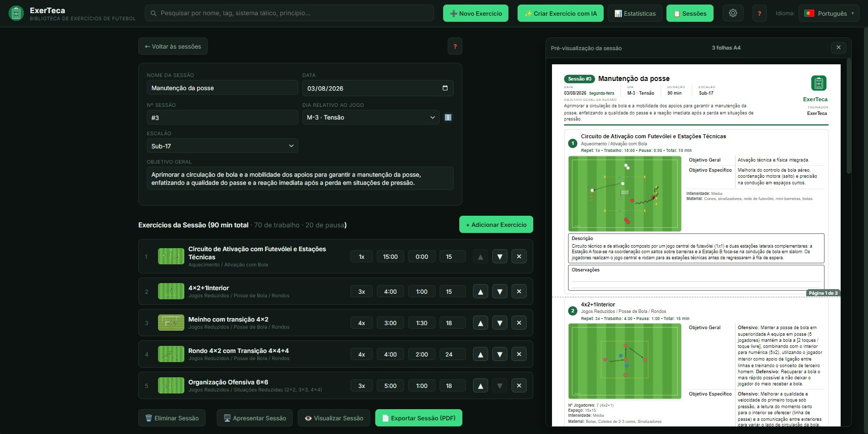868x434 pixels.
Task: Open Rondo 4×2 com Transição thumbnail
Action: point(171,354)
